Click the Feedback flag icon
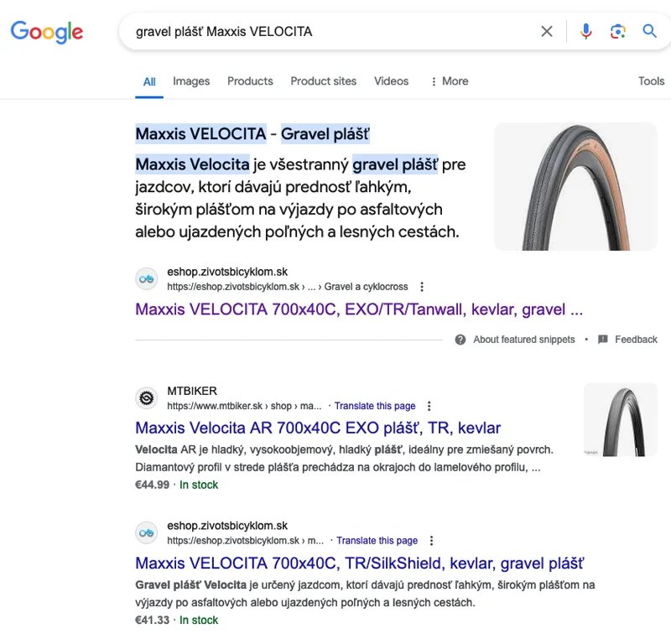Image resolution: width=671 pixels, height=644 pixels. click(x=603, y=340)
